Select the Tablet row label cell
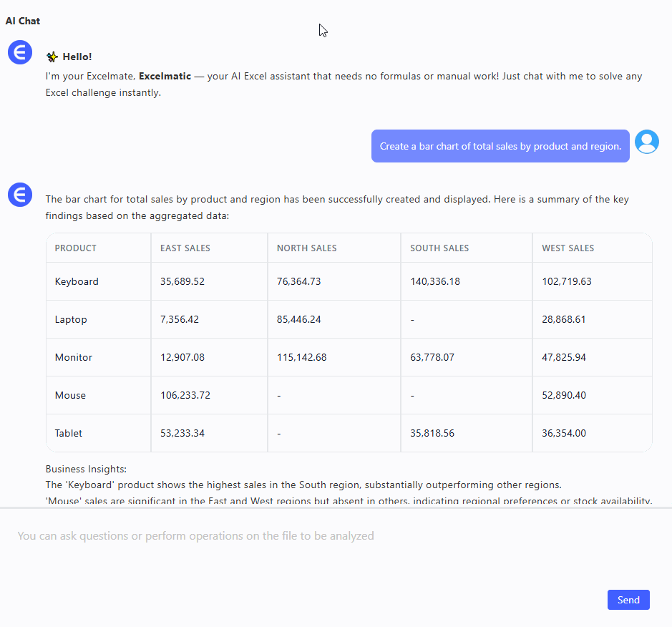This screenshot has height=627, width=672. tap(69, 433)
